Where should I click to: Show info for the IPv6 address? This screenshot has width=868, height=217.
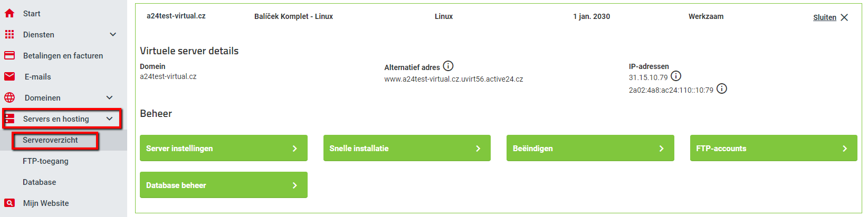(722, 88)
